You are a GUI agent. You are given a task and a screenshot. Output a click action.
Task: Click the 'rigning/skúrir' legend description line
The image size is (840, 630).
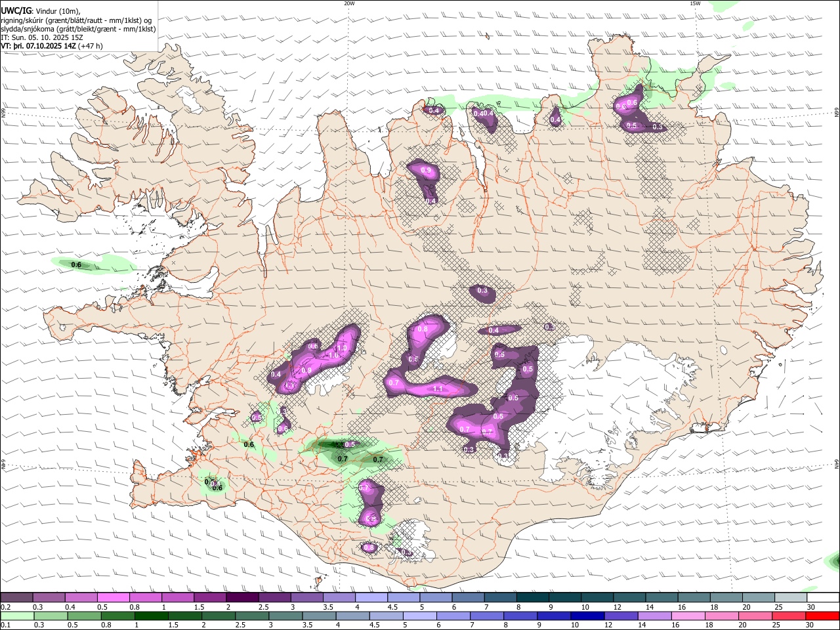pyautogui.click(x=76, y=20)
